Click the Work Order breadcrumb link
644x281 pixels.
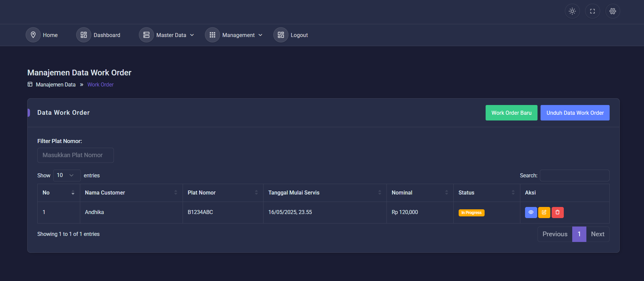(100, 84)
